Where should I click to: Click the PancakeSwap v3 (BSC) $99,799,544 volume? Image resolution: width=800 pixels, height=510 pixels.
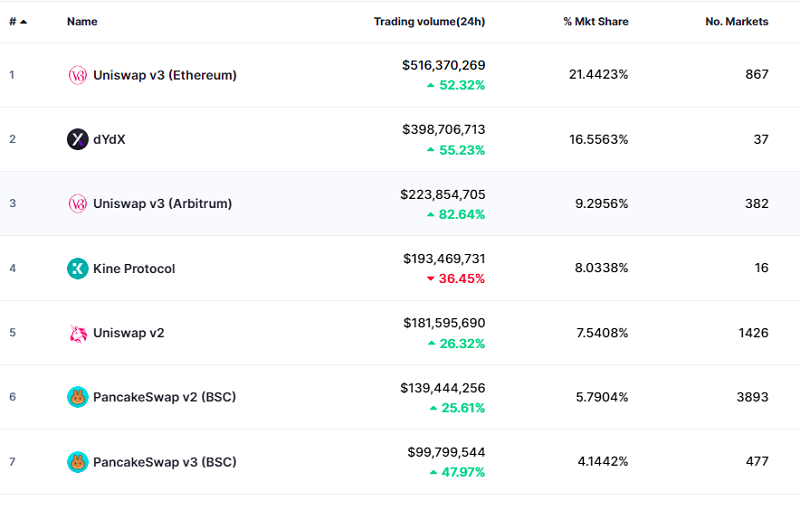446,452
